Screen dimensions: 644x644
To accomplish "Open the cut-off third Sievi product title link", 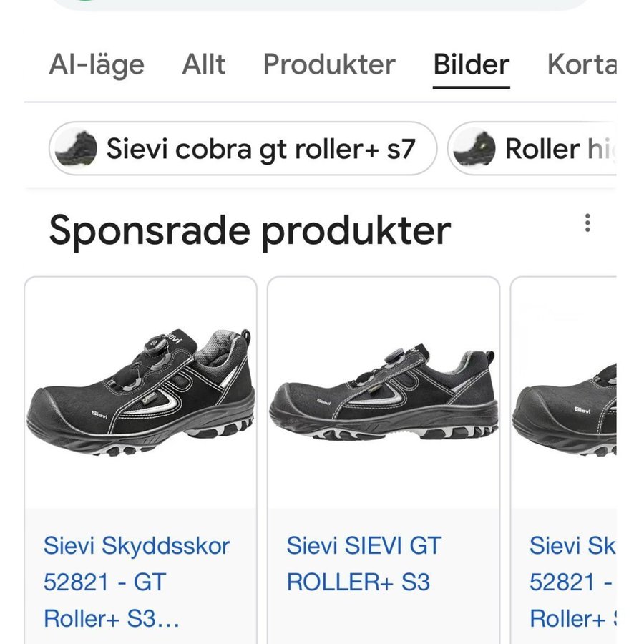I will pos(571,582).
